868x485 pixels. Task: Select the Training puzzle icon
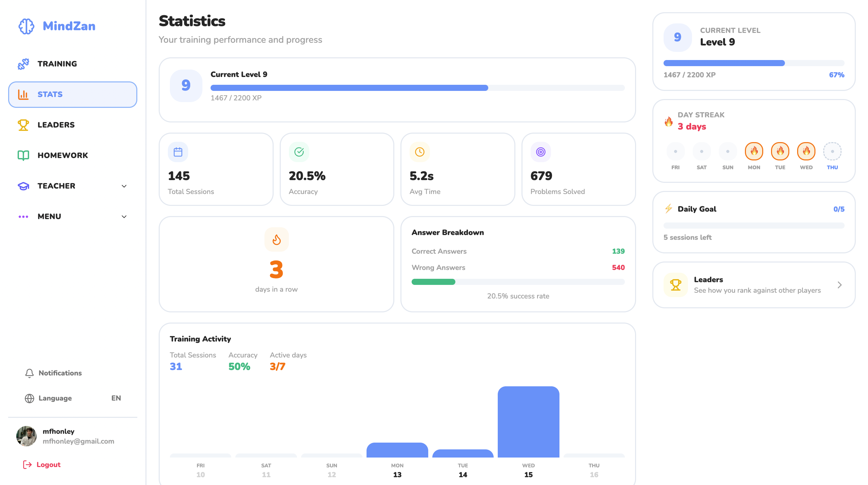click(x=23, y=64)
